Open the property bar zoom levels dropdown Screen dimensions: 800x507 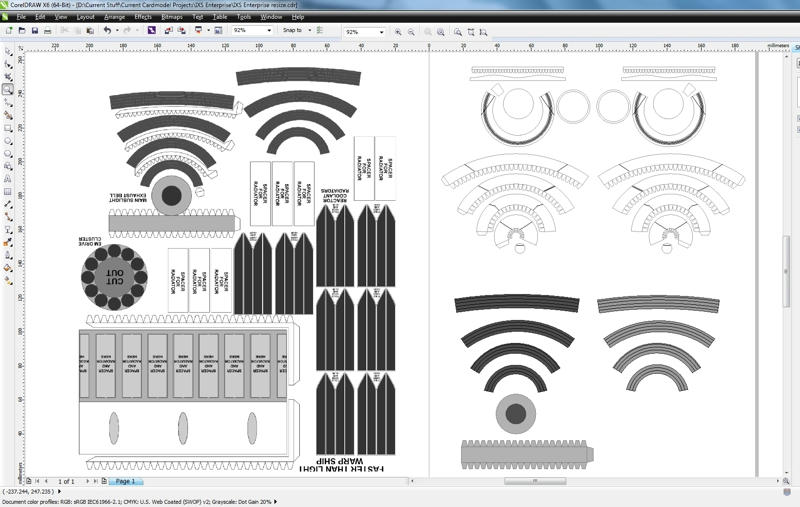coord(381,32)
